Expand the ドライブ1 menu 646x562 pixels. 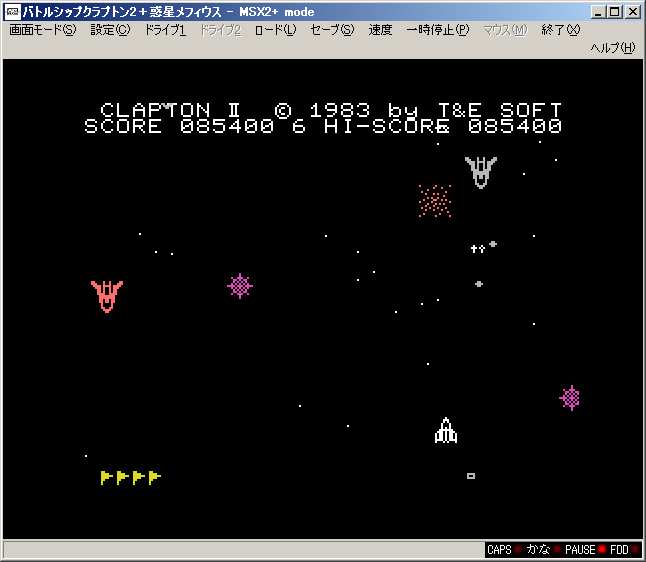click(x=165, y=30)
